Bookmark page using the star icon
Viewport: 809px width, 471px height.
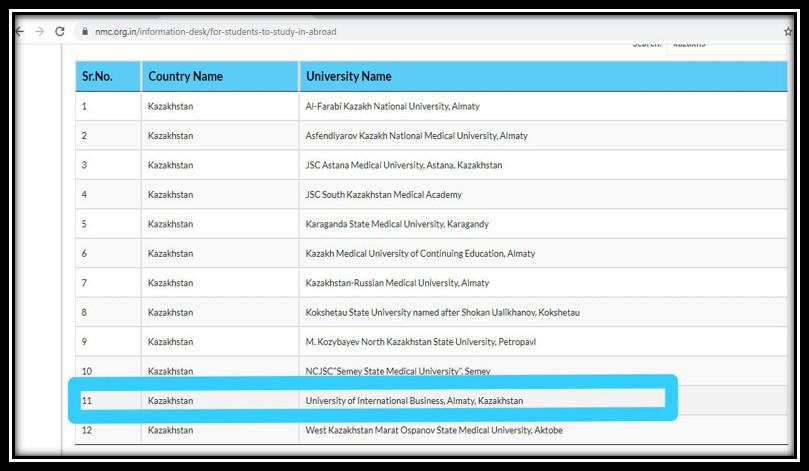click(x=788, y=32)
